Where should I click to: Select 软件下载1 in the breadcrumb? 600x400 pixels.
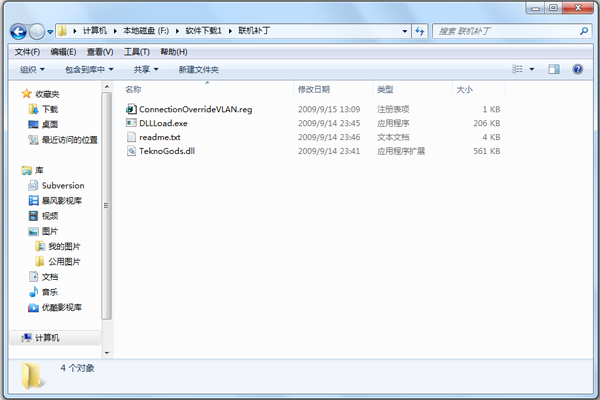point(204,31)
